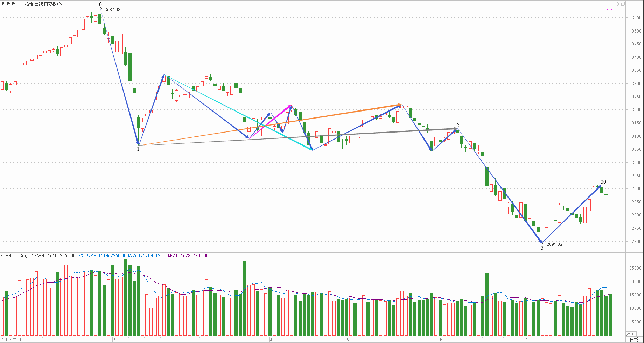
Task: Click the diamond icon at chart top-right
Action: pos(617,4)
